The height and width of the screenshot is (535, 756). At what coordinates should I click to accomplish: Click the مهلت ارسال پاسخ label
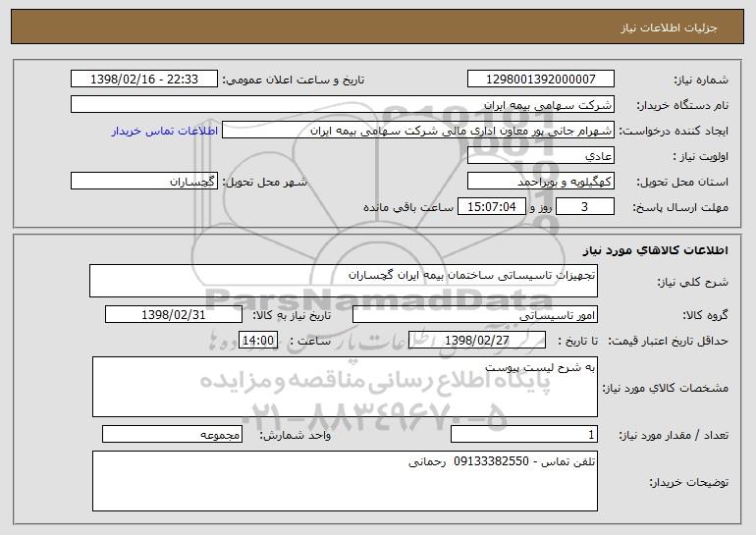click(680, 208)
